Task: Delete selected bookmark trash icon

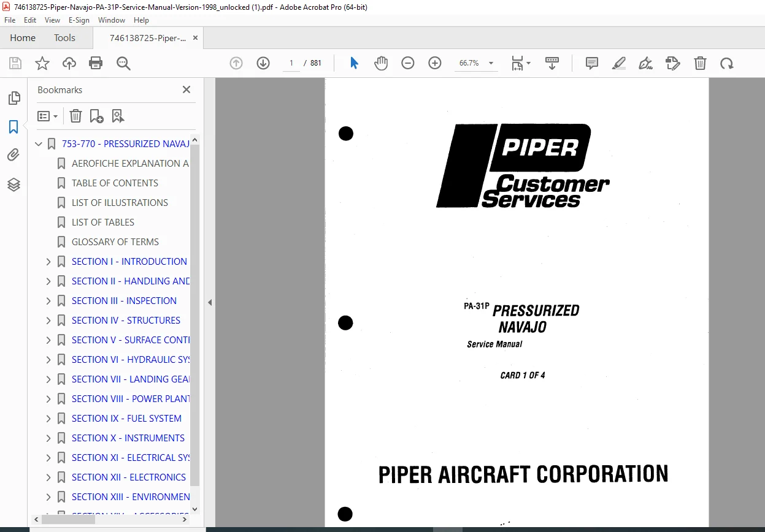Action: 75,116
